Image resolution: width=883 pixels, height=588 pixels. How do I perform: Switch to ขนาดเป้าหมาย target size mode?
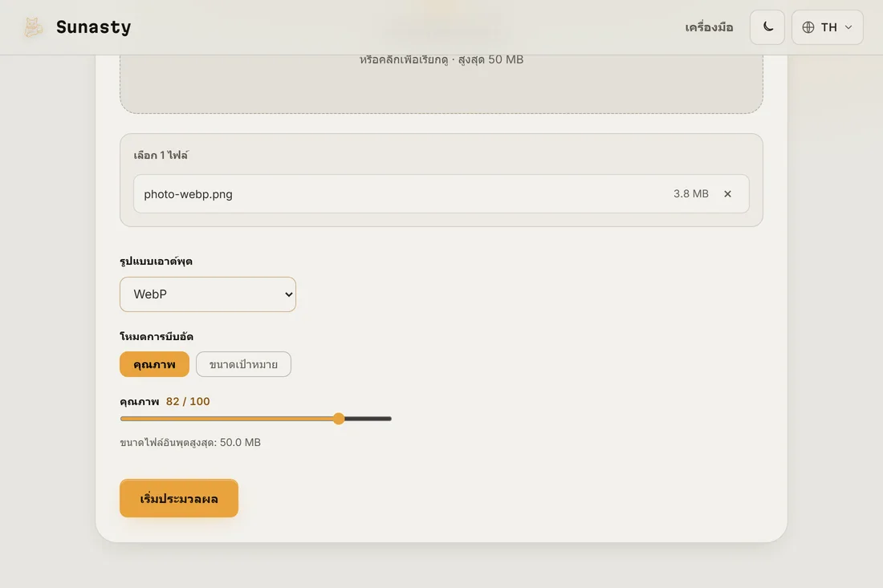(x=243, y=364)
